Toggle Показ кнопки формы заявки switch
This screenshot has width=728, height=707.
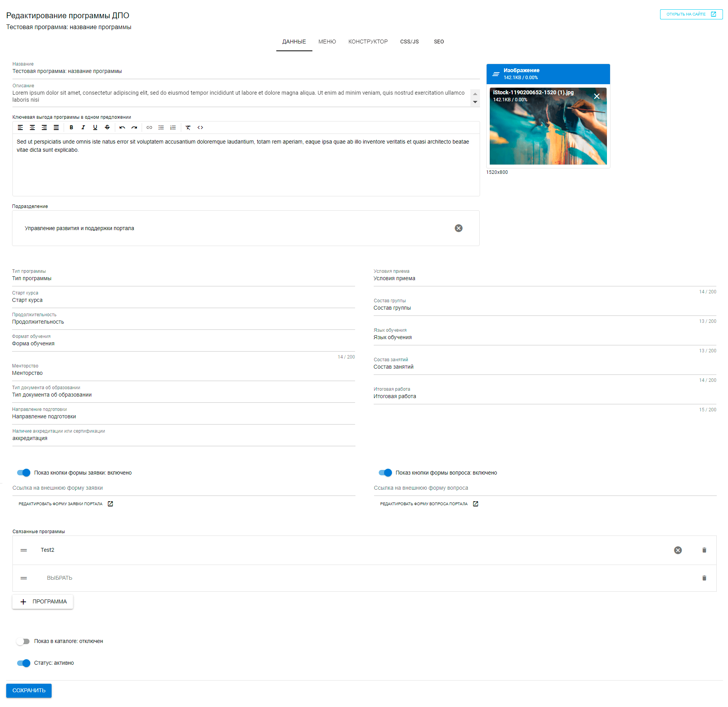click(x=24, y=473)
